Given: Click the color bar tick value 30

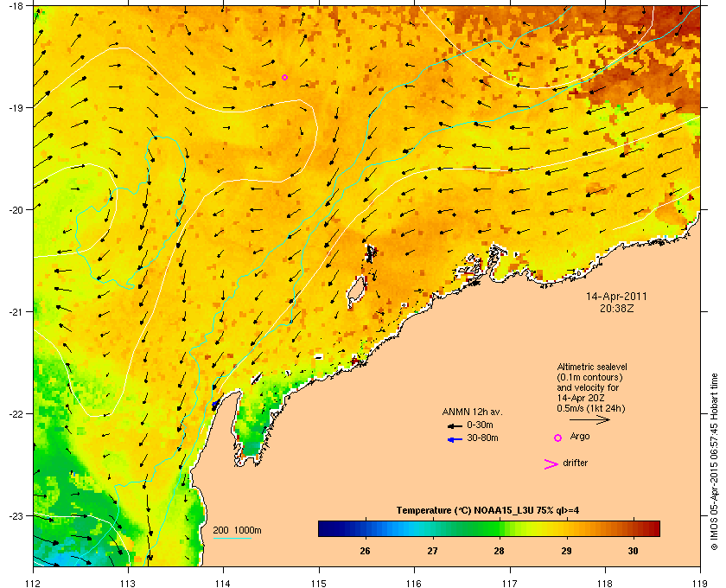Looking at the screenshot, I should [x=633, y=551].
